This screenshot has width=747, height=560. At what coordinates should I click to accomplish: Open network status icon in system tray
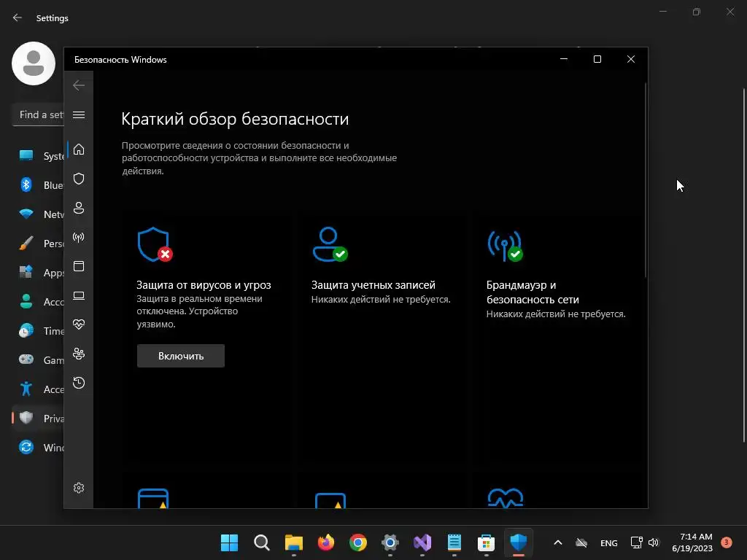click(x=636, y=542)
